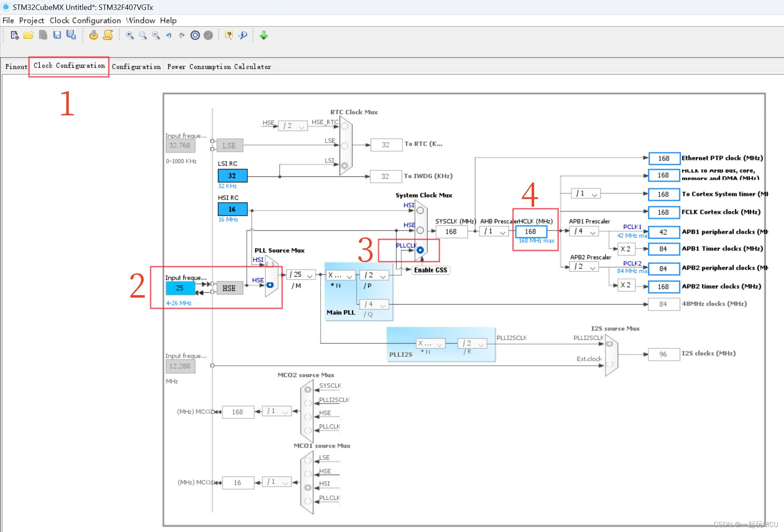Viewport: 784px width, 532px height.
Task: Open the Main PLL /Q divider dropdown
Action: coord(374,304)
